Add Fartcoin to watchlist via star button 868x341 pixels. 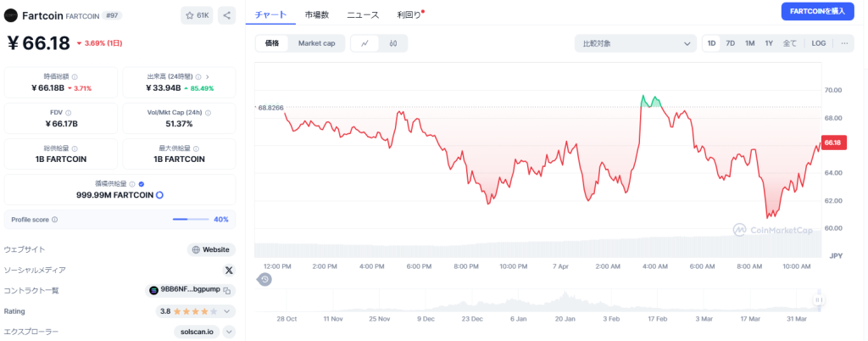197,15
